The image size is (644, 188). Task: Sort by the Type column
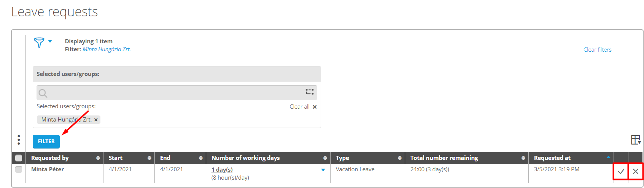tap(400, 158)
